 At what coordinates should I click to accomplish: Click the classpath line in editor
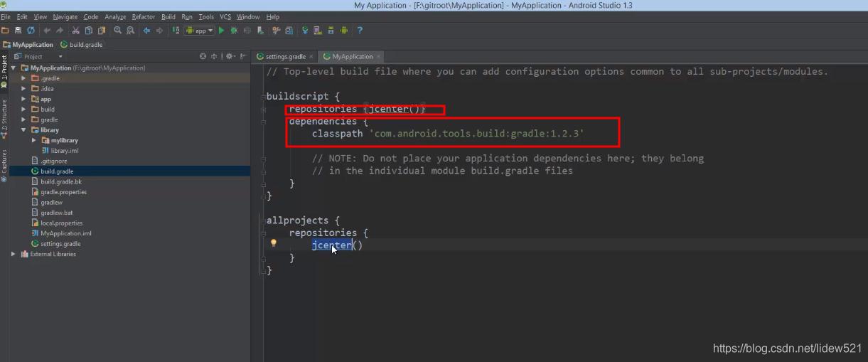(x=448, y=134)
